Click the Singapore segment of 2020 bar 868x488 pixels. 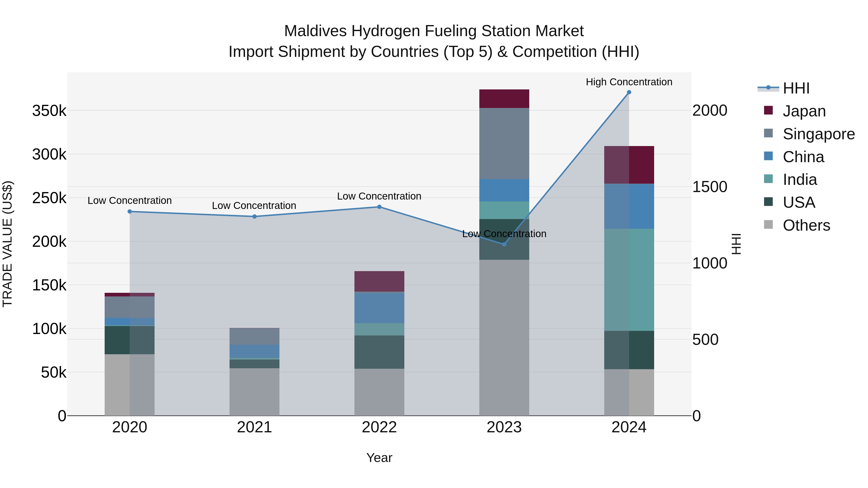pos(130,307)
